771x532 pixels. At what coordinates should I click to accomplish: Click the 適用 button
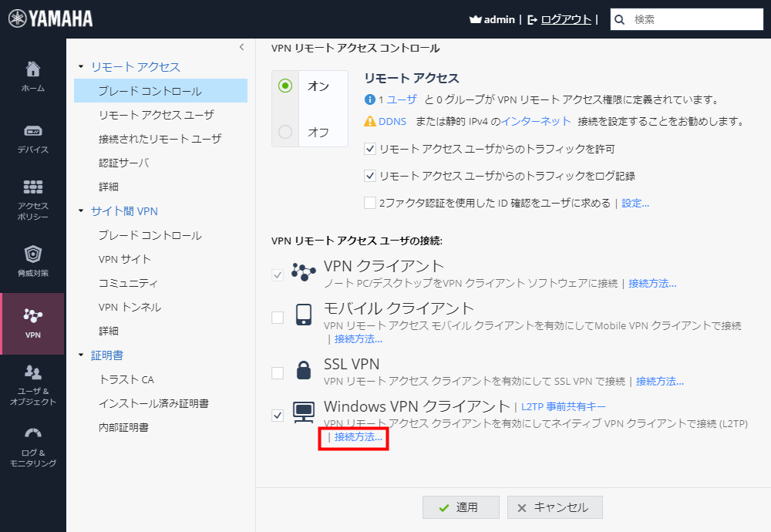(461, 507)
